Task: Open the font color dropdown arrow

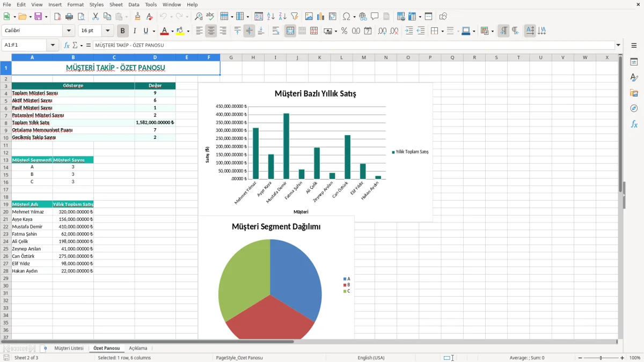Action: pos(172,31)
